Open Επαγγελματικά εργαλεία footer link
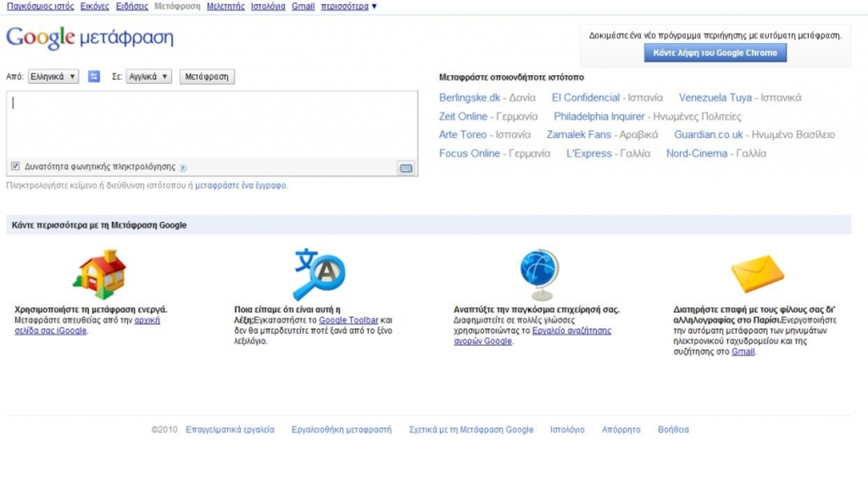The height and width of the screenshot is (503, 868). (x=230, y=429)
